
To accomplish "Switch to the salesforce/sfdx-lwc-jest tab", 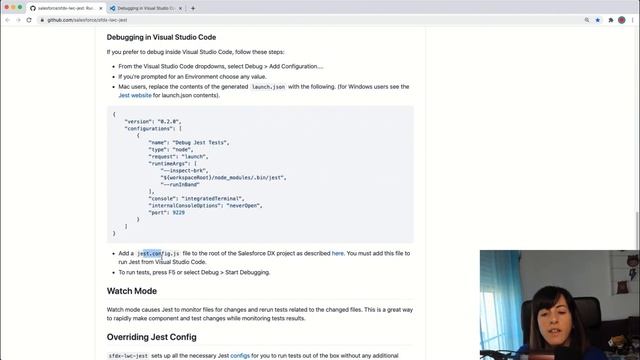I will [65, 8].
